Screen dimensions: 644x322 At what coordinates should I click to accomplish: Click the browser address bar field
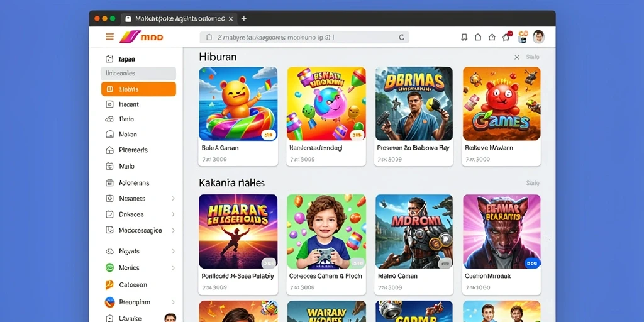coord(304,37)
